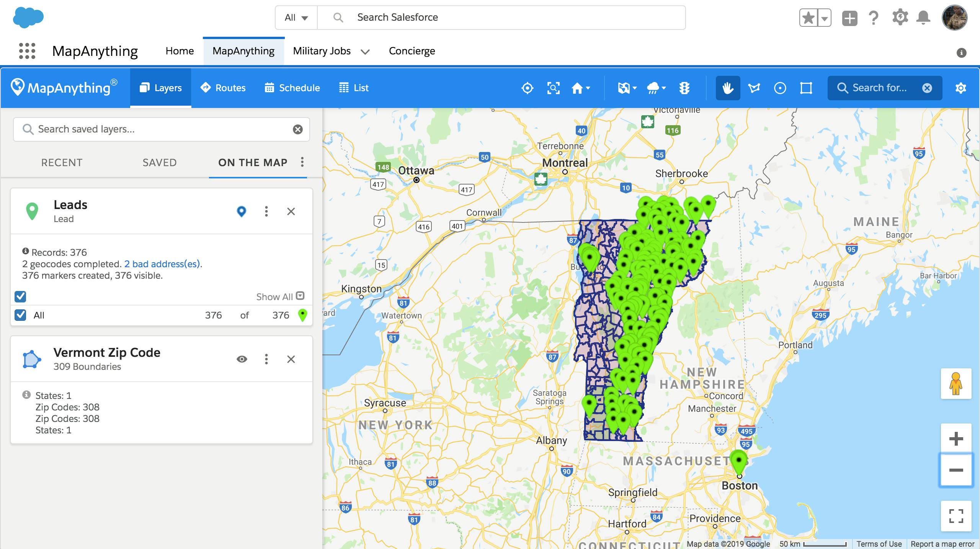Image resolution: width=980 pixels, height=549 pixels.
Task: Click the Favorites star icon
Action: pos(808,18)
